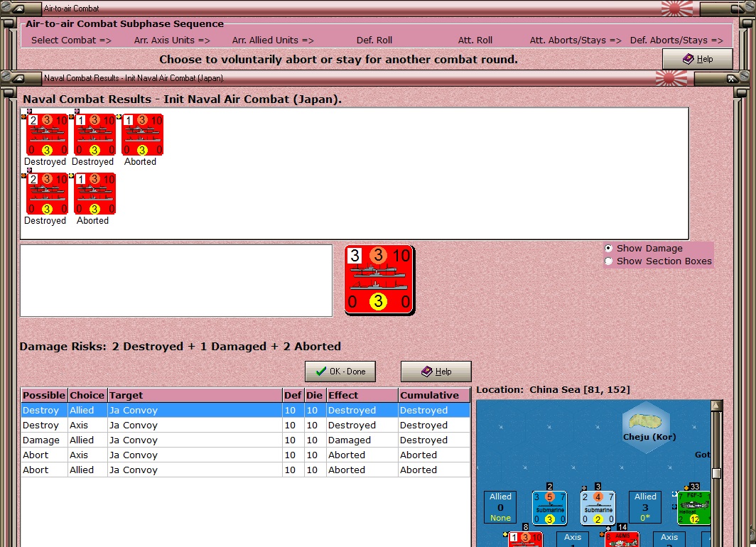
Task: Select the Destroy Allied Ja Convoy row
Action: 245,410
